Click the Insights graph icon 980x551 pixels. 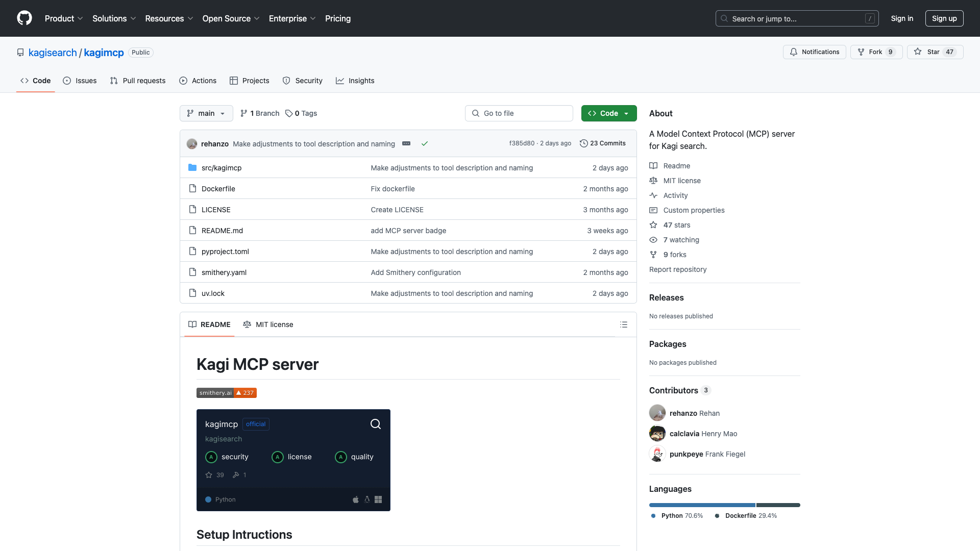click(x=339, y=81)
